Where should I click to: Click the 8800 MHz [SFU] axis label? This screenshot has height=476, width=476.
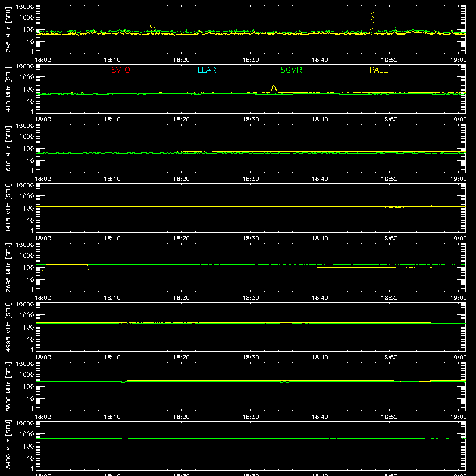[x=8, y=386]
